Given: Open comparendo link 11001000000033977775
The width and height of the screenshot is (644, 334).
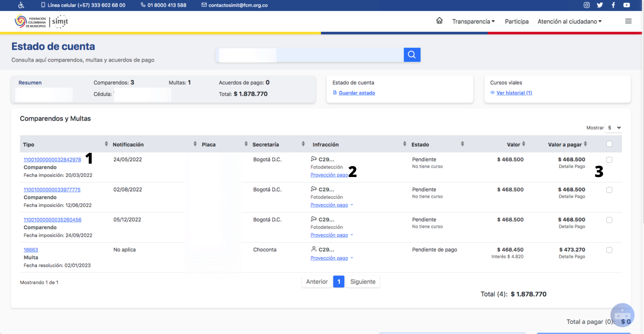Looking at the screenshot, I should point(52,190).
